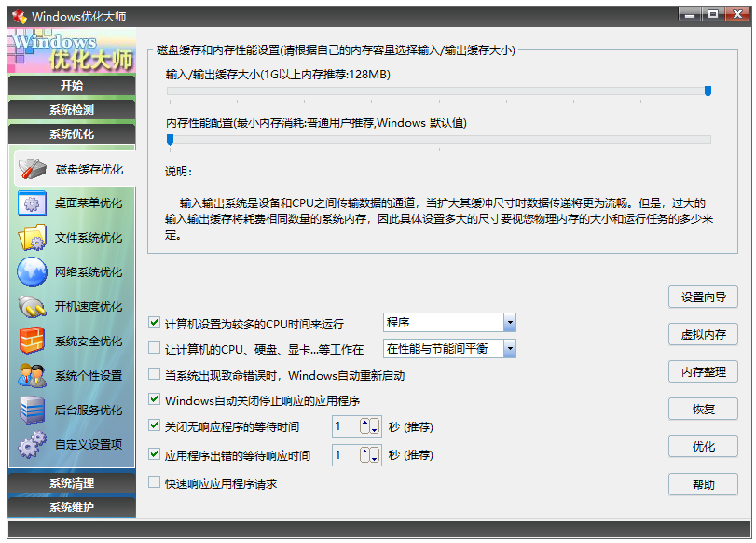This screenshot has height=543, width=756.
Task: Enable 快速响应应用程序请求 checkbox
Action: (x=154, y=482)
